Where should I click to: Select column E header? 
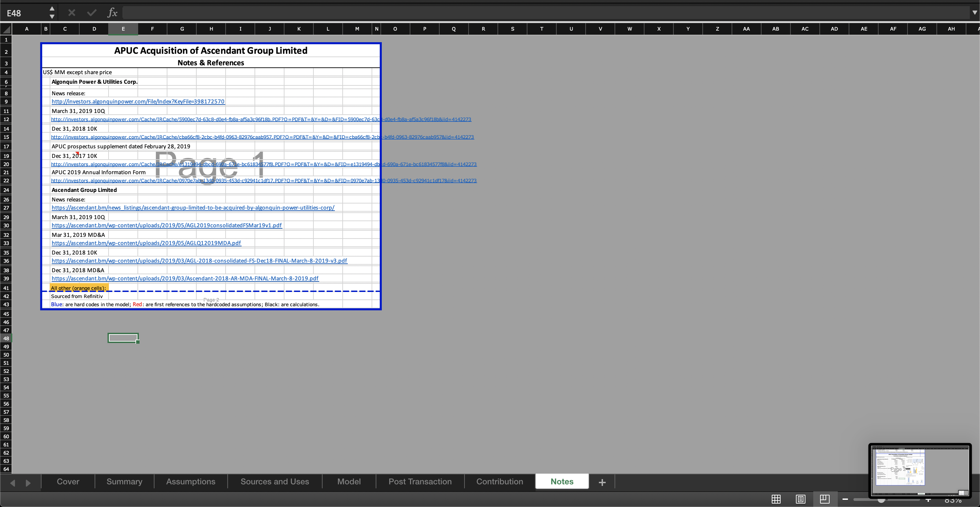[123, 29]
